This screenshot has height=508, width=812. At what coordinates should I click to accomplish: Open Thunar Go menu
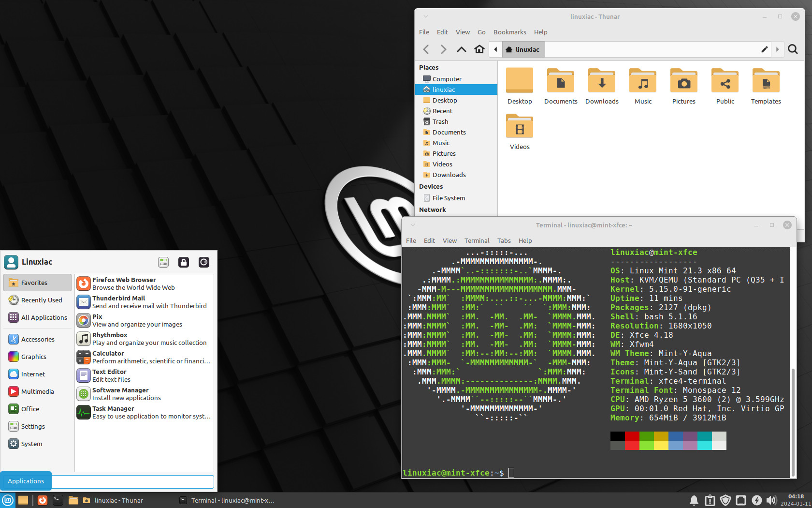click(x=481, y=32)
